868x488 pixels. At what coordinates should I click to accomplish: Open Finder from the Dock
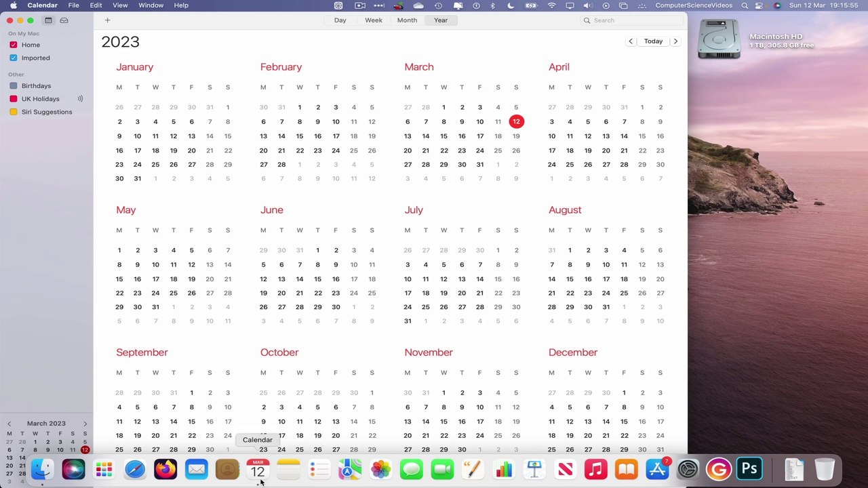coord(42,469)
